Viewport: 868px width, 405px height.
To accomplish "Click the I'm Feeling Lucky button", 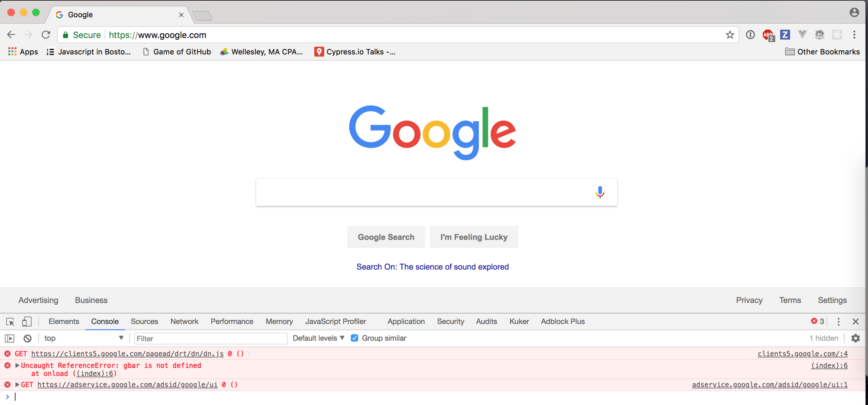I will tap(474, 237).
